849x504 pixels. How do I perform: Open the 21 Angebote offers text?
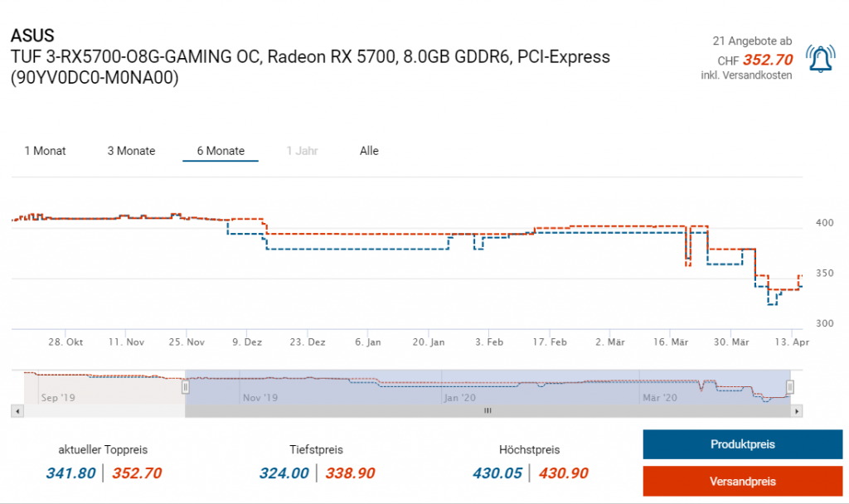coord(751,41)
